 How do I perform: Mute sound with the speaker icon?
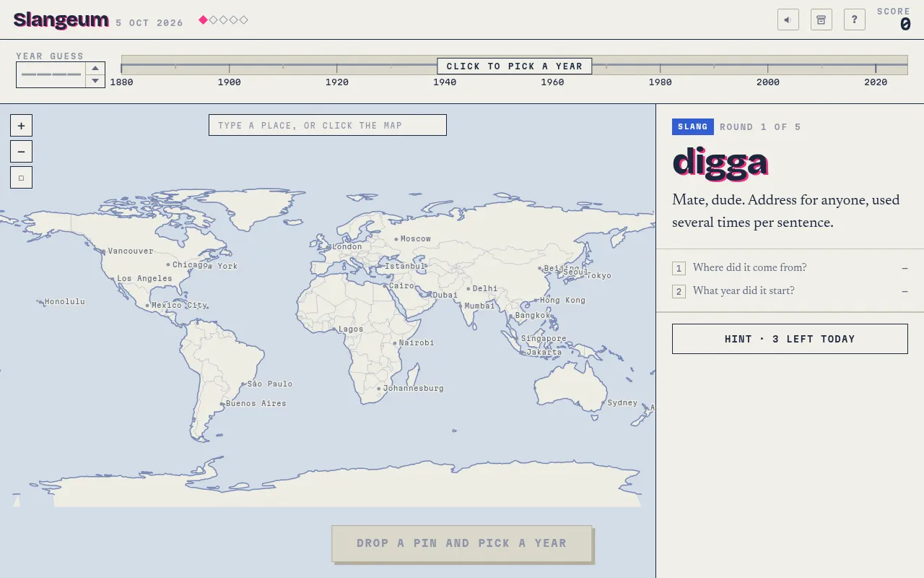(x=788, y=20)
